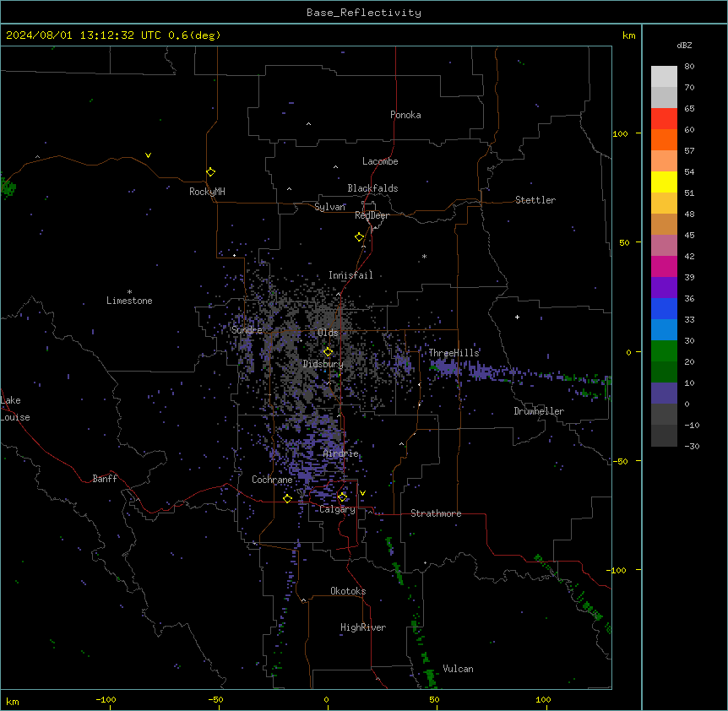This screenshot has width=728, height=711.
Task: Click the -30 value on the dBZ scale
Action: 692,447
